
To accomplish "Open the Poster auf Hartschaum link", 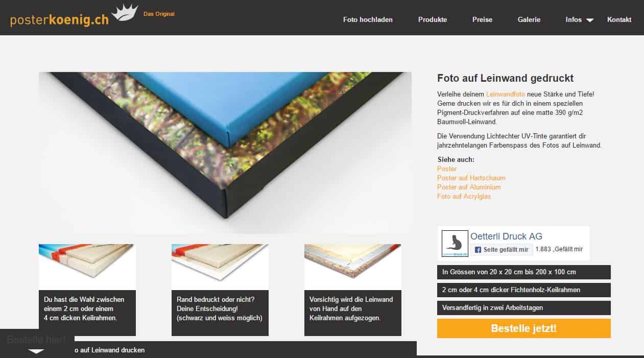I will point(471,178).
